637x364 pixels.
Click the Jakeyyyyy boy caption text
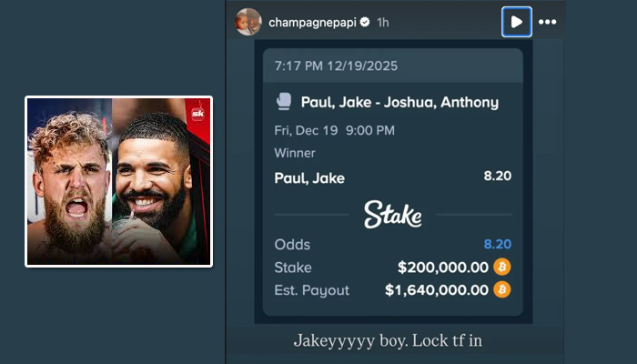pos(388,341)
